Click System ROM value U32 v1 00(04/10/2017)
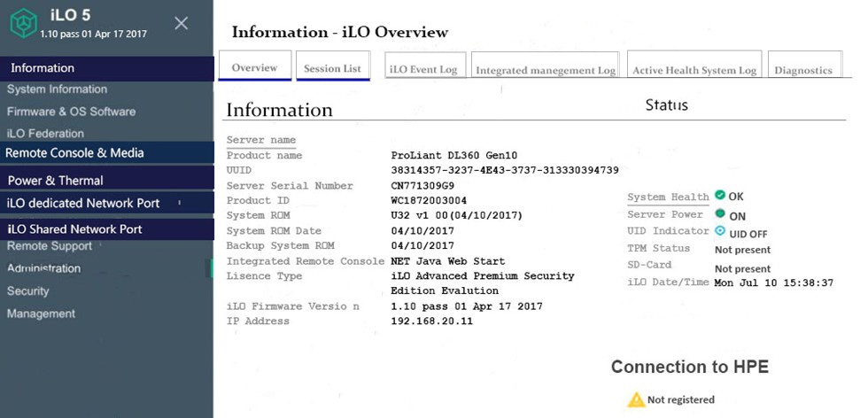 [457, 215]
